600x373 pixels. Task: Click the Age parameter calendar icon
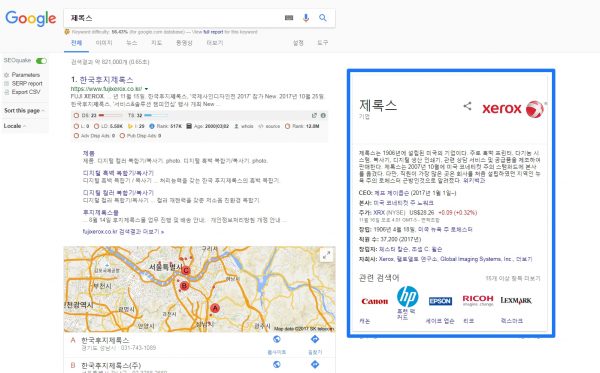tap(189, 126)
